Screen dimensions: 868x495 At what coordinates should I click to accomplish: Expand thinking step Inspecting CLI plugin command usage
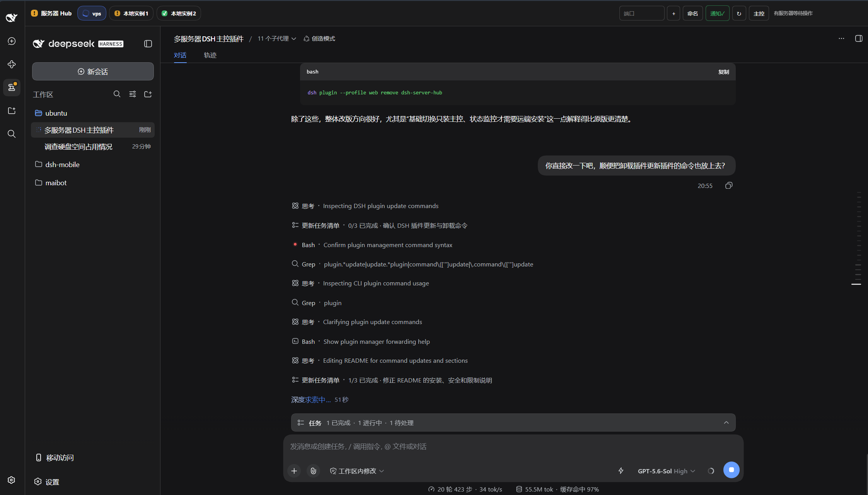(360, 283)
